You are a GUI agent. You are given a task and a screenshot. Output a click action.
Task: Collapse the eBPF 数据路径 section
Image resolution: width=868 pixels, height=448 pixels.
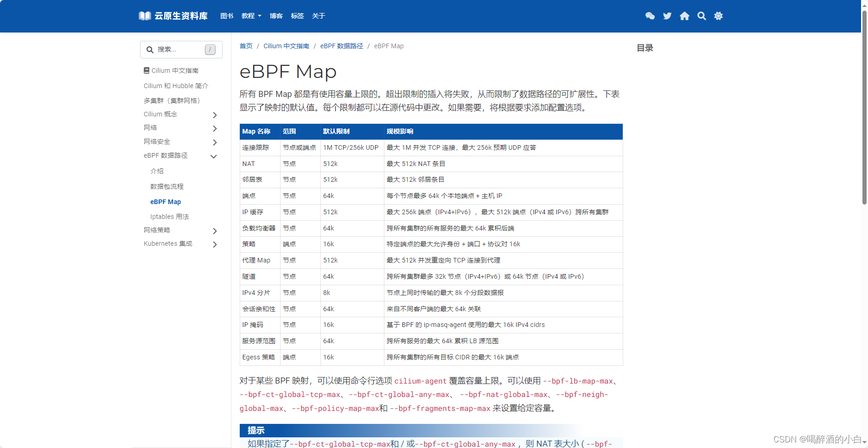click(x=214, y=156)
